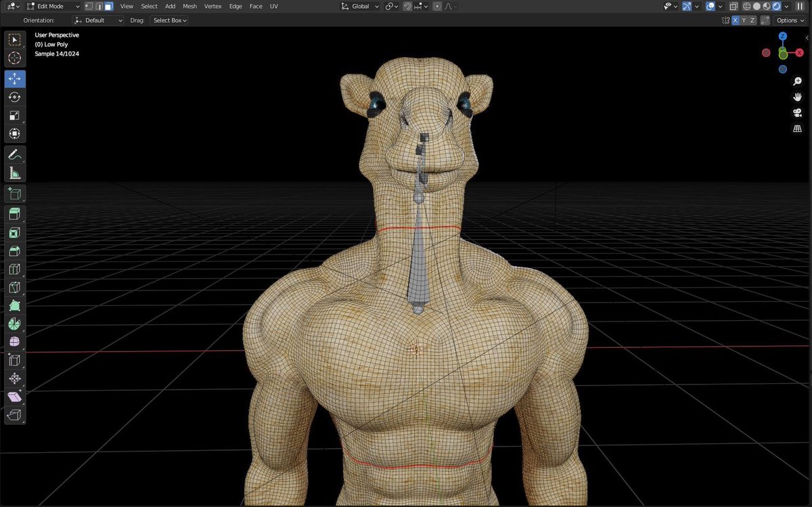Activate the Loop Cut tool
812x507 pixels.
click(x=15, y=269)
